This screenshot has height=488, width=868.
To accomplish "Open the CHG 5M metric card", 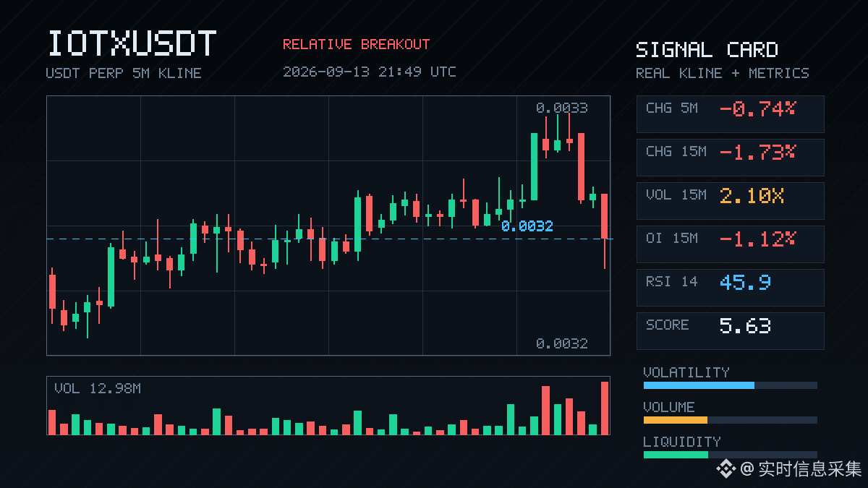I will pos(730,114).
